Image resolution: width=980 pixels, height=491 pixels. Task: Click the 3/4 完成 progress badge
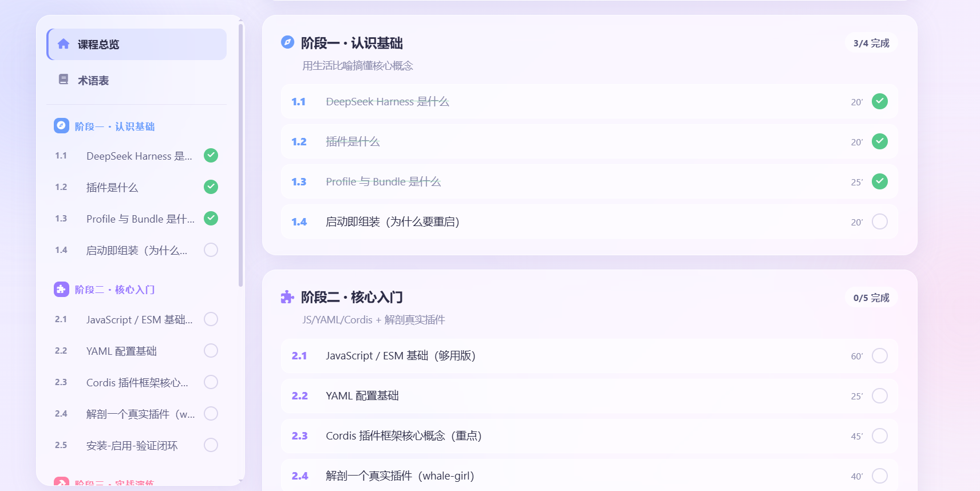point(871,43)
